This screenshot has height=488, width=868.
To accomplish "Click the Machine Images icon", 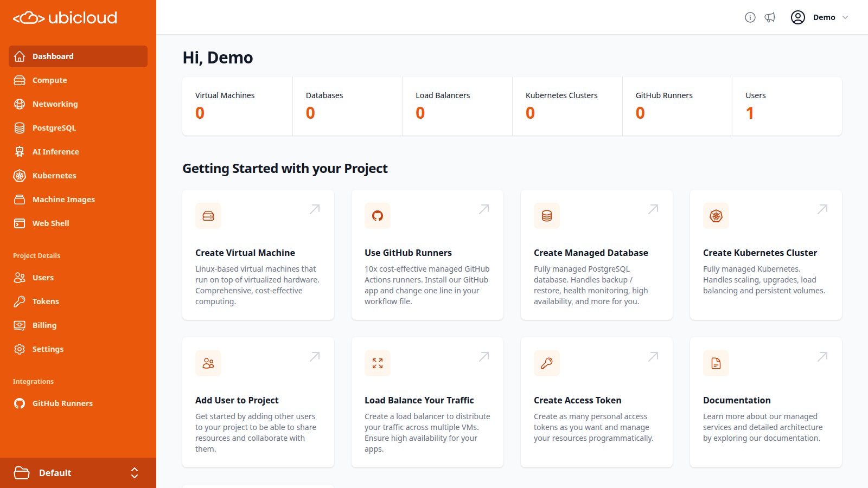I will 20,200.
